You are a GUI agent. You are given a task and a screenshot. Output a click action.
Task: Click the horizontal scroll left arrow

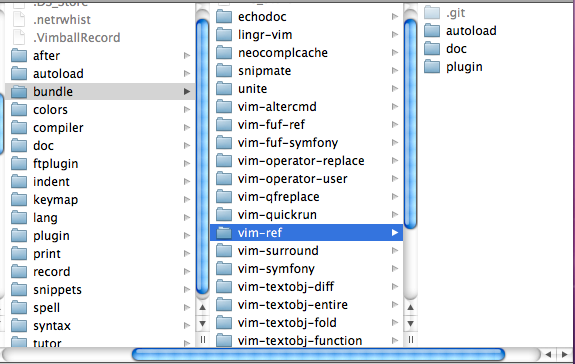[x=548, y=354]
